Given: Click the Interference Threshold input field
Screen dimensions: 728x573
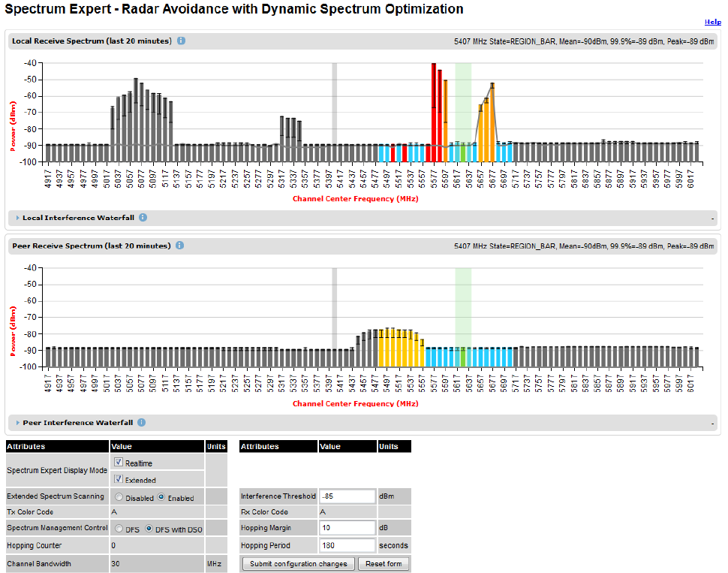Looking at the screenshot, I should (x=347, y=496).
